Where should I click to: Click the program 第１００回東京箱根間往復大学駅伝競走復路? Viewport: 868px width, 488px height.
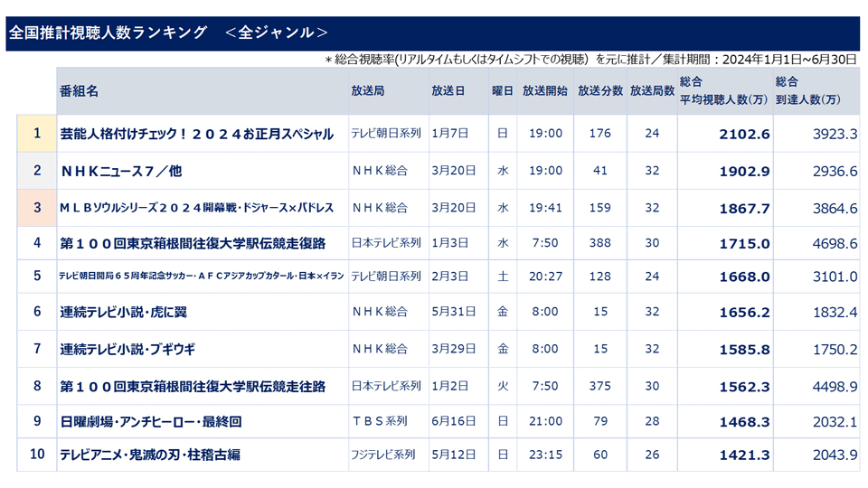pyautogui.click(x=193, y=243)
